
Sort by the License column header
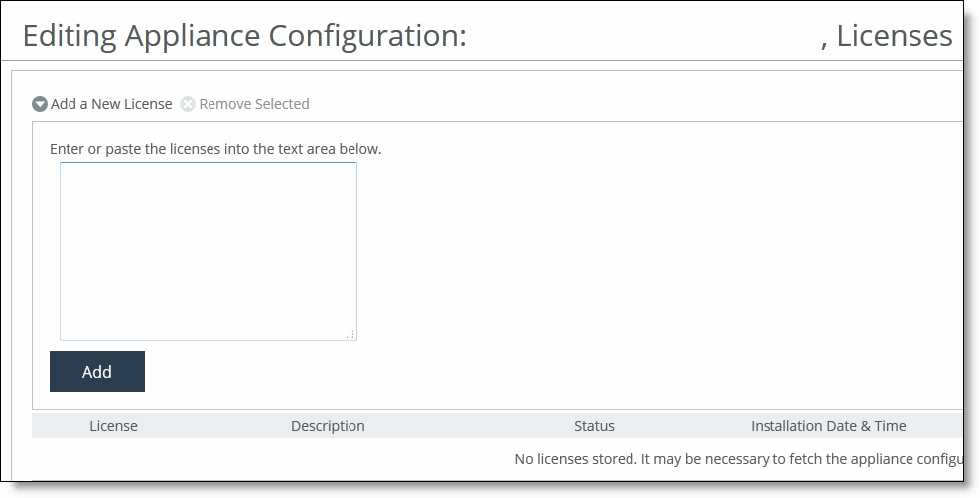(114, 426)
